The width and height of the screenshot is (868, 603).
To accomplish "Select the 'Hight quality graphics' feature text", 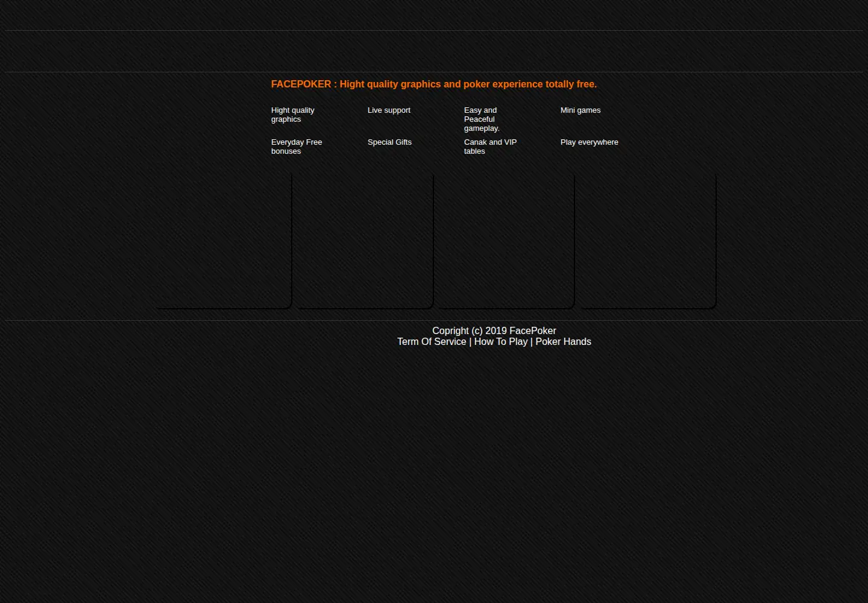I will pos(293,115).
